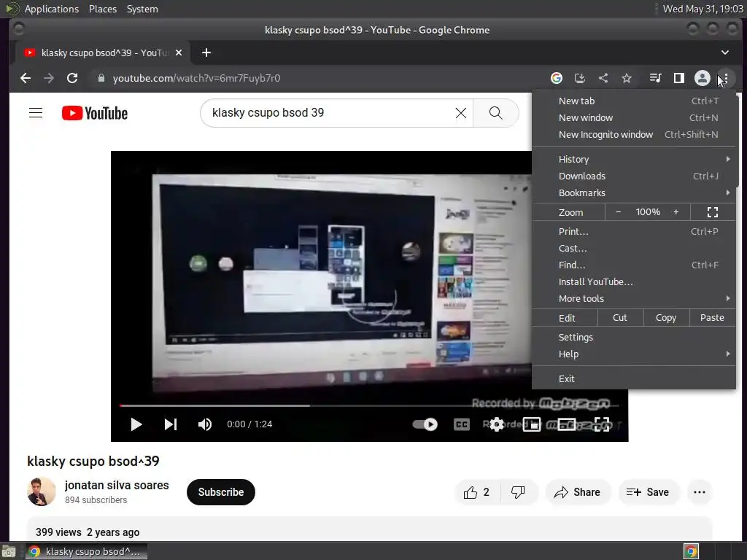747x560 pixels.
Task: Expand the Help submenu
Action: pos(634,354)
